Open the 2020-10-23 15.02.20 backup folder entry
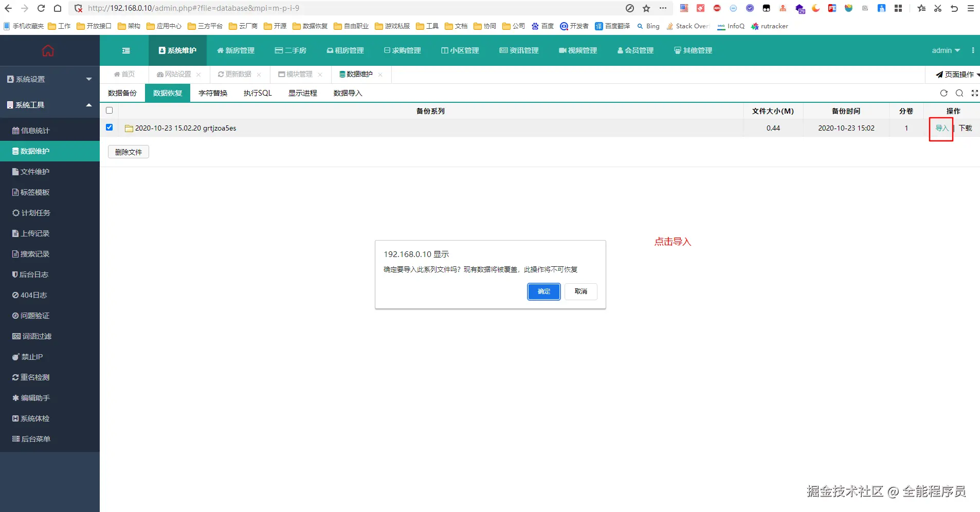Image resolution: width=980 pixels, height=512 pixels. click(181, 128)
